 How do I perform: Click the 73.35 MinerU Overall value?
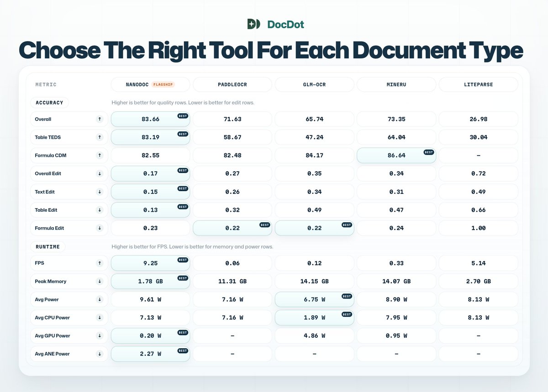396,119
